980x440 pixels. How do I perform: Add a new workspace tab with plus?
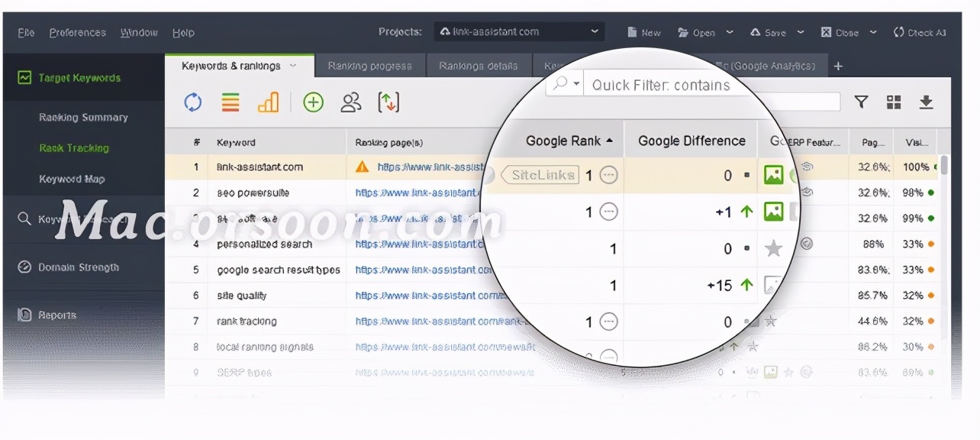coord(838,66)
